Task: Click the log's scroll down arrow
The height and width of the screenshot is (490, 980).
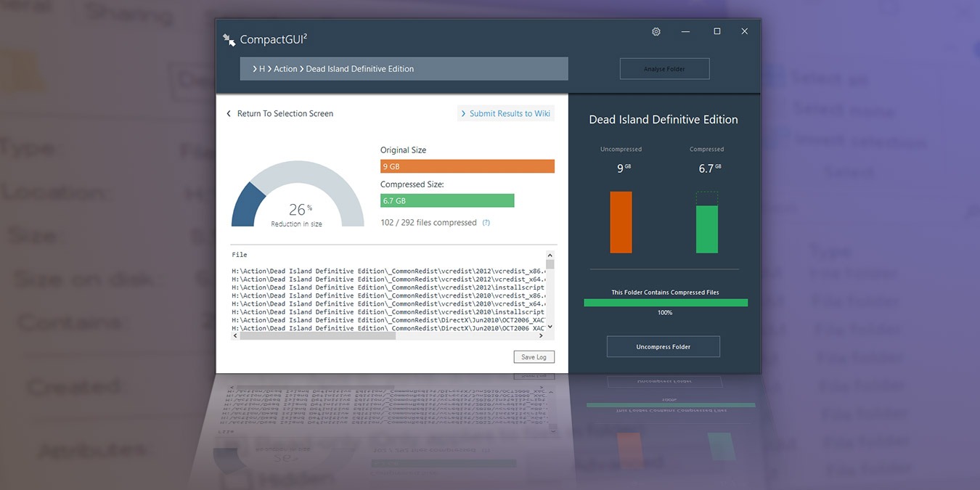Action: coord(550,327)
